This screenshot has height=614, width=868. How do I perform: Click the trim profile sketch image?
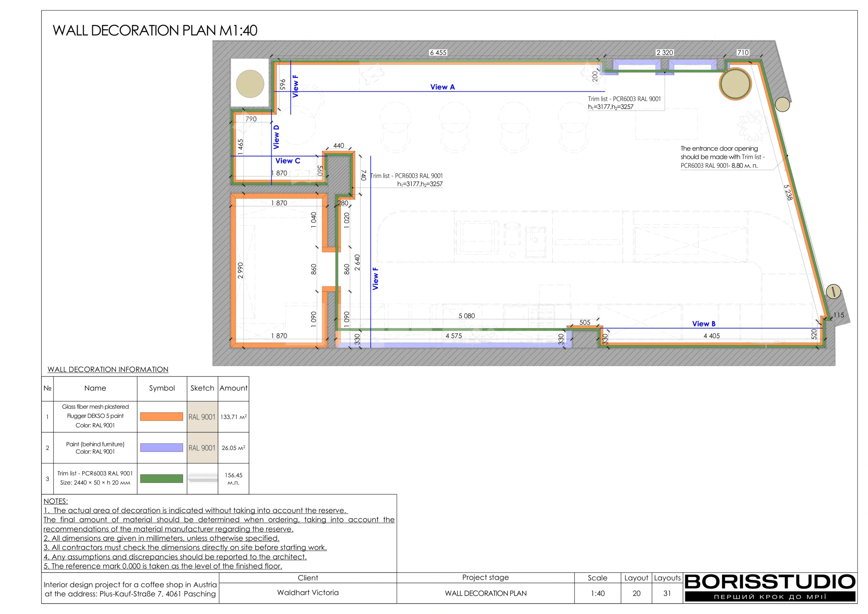pos(202,478)
